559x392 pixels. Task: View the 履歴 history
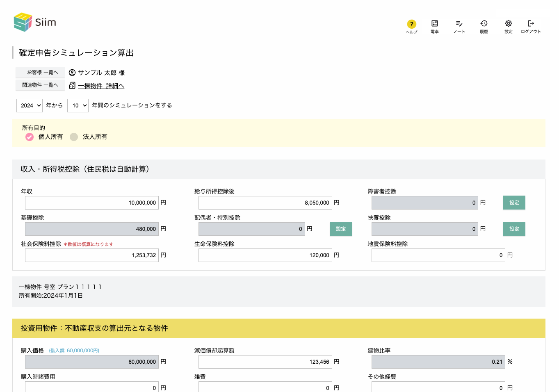tap(484, 25)
